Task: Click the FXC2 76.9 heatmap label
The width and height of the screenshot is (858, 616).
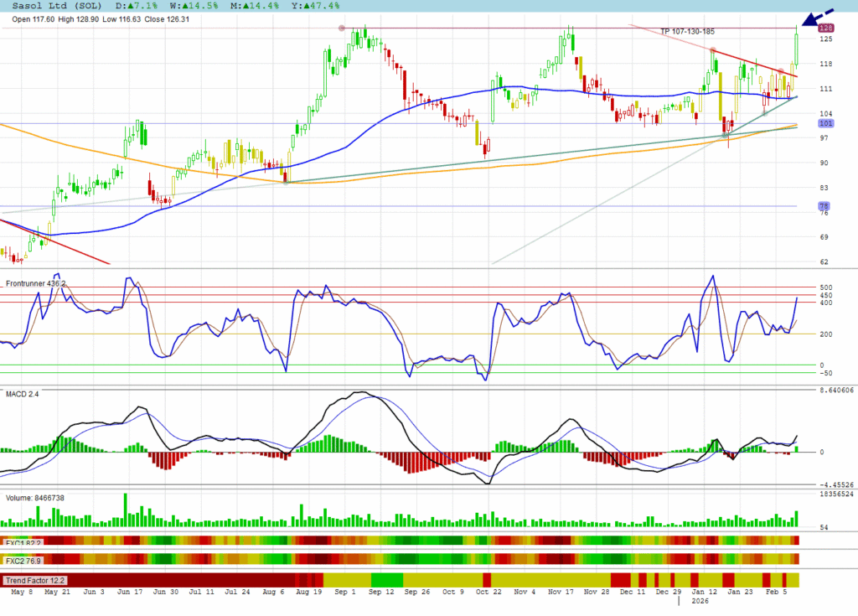Action: [23, 559]
